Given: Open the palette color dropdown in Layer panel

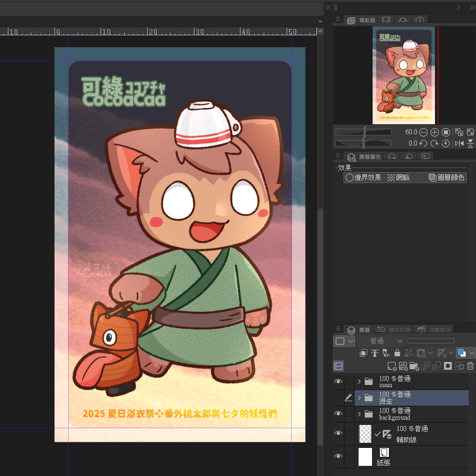Looking at the screenshot, I should [x=344, y=341].
